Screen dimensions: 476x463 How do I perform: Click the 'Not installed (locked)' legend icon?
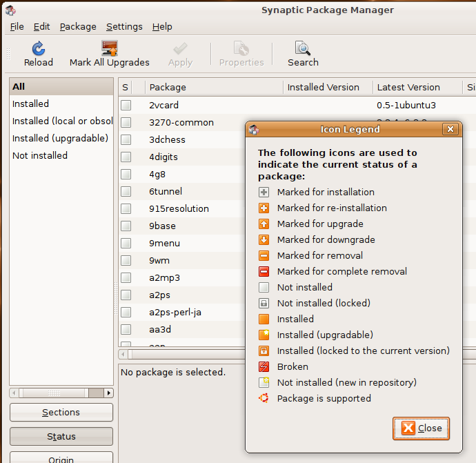264,304
